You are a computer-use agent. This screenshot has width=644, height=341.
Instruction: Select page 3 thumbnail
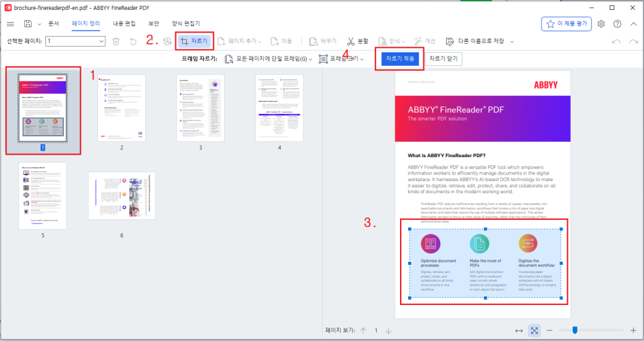[201, 108]
